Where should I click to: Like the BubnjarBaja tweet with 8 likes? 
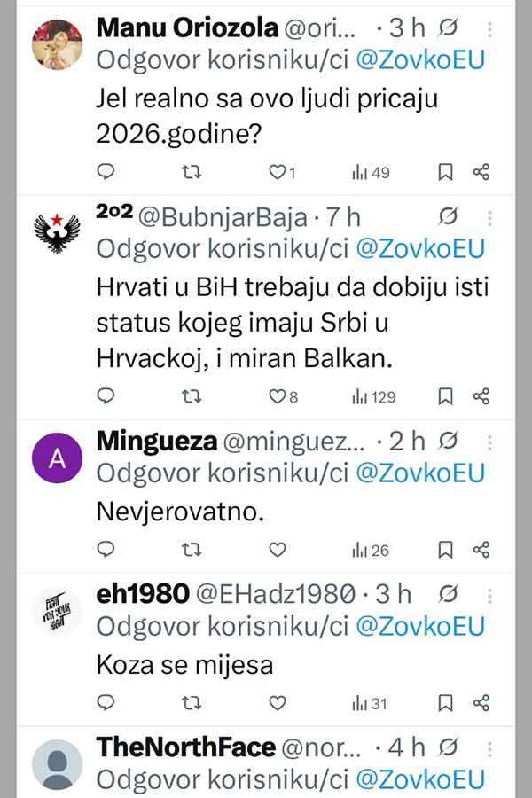(x=278, y=396)
